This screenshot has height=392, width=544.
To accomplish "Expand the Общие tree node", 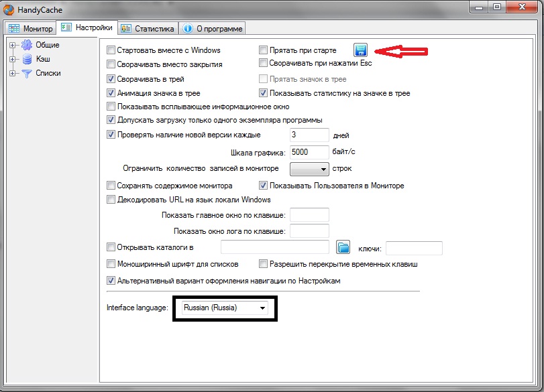I will pos(13,45).
